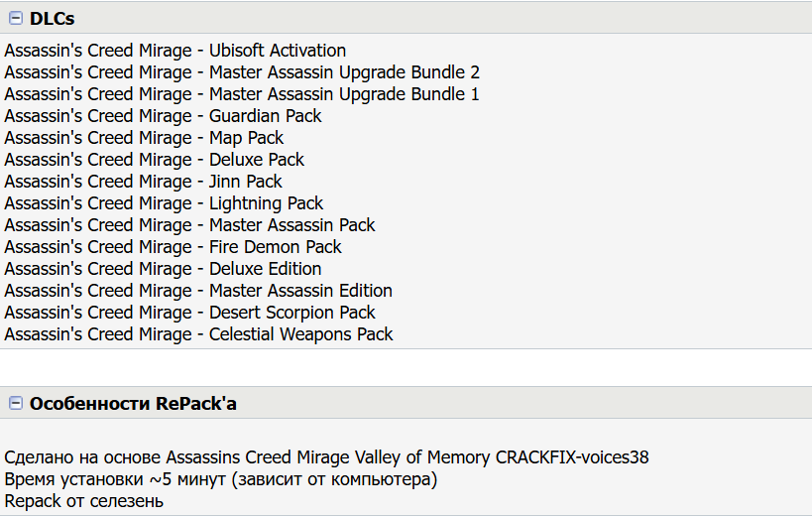Viewport: 812px width, 518px height.
Task: Click the Celestial Weapons Pack entry
Action: pyautogui.click(x=198, y=334)
